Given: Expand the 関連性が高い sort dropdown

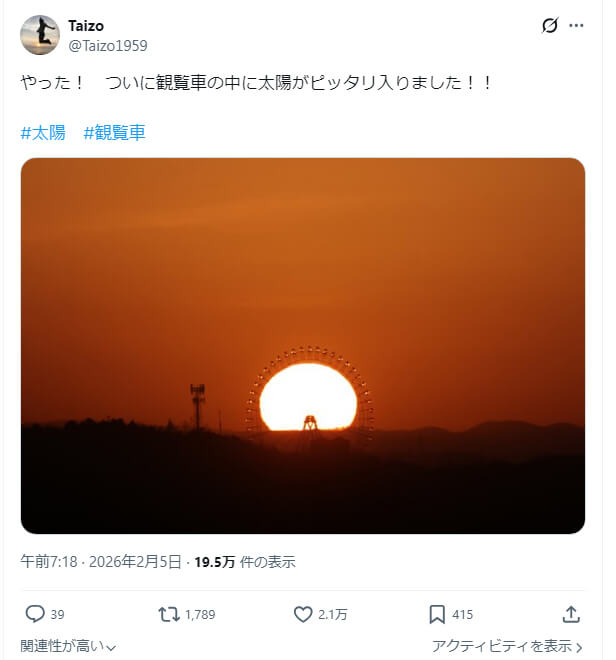Looking at the screenshot, I should [x=68, y=647].
